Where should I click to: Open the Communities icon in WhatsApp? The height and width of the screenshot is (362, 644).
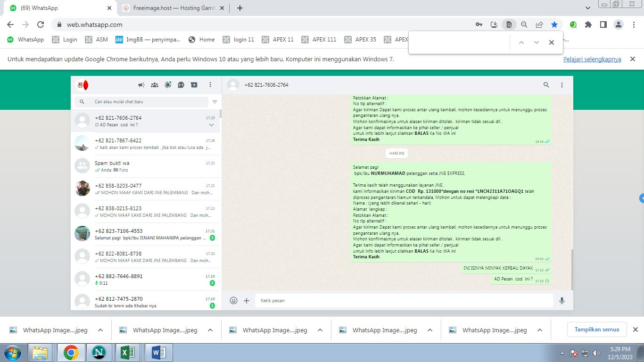[154, 85]
